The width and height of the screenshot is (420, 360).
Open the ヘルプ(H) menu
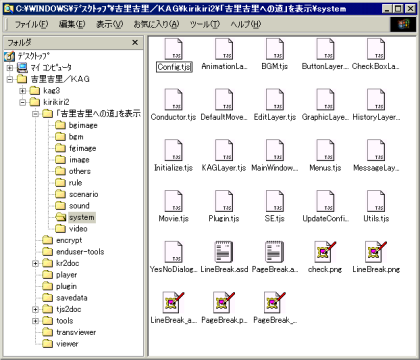click(x=246, y=24)
